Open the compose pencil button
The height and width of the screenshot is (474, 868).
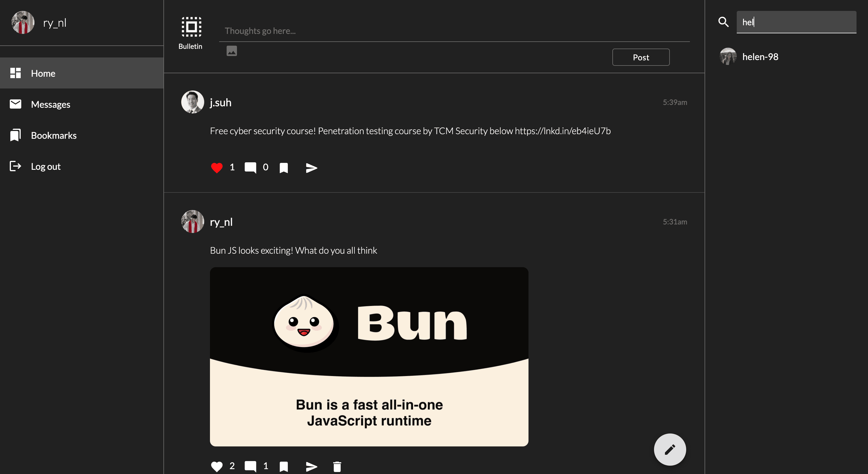pos(670,449)
